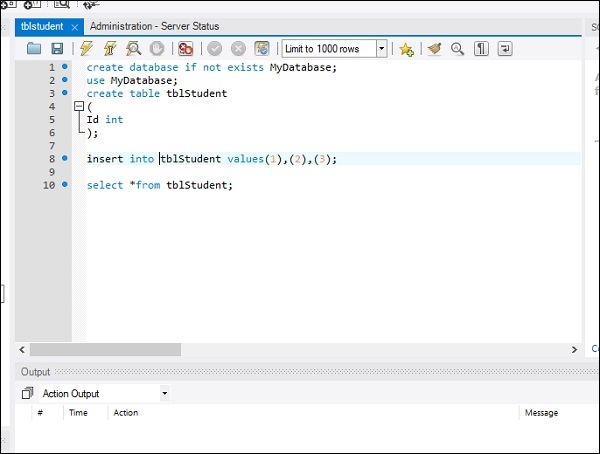
Task: Click line 1 statement marker dot
Action: tap(65, 67)
